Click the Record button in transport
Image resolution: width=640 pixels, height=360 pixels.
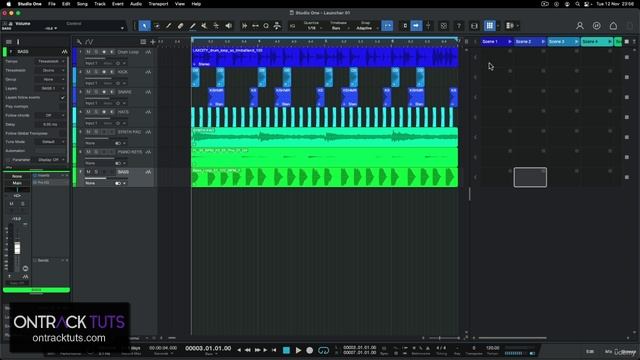310,350
